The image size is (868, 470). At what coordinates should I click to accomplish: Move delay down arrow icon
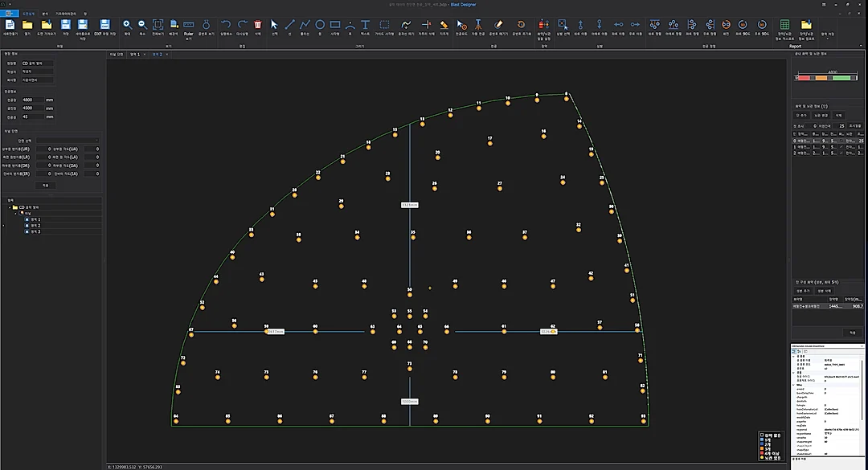point(599,25)
